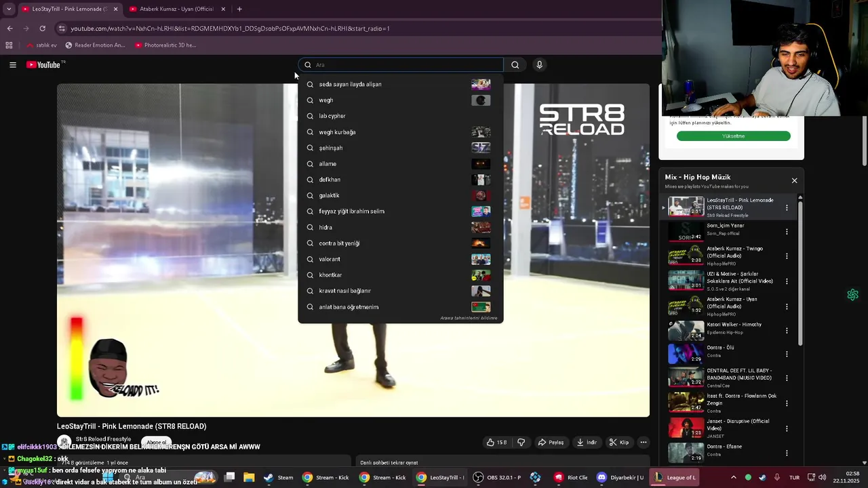Screen dimensions: 868x488
Task: Open options for 'Janset - Disruptive' row
Action: (787, 428)
